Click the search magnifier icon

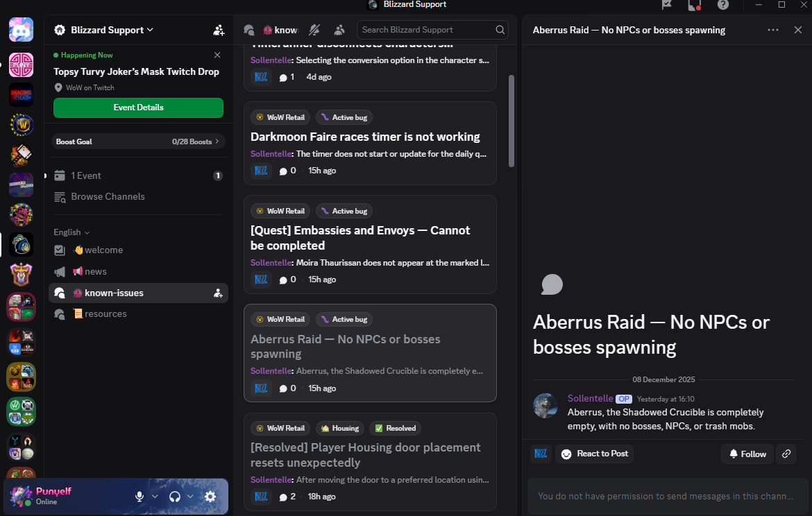[500, 30]
